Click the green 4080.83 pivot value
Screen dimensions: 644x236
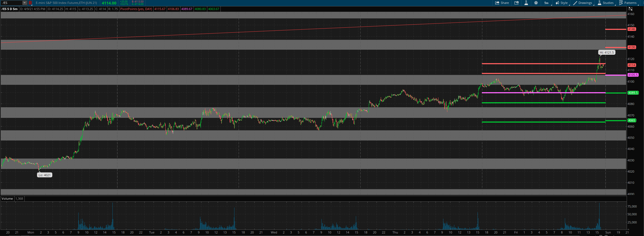pos(200,9)
